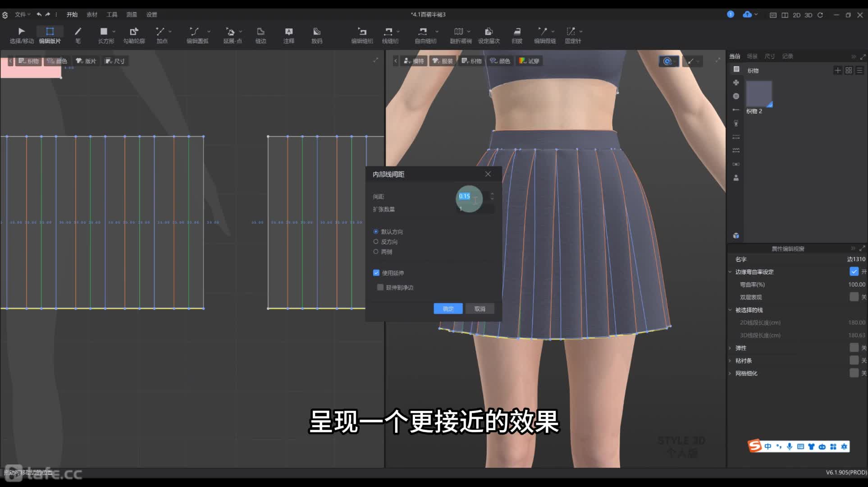Check the 延伸到净边 checkbox

(x=380, y=287)
